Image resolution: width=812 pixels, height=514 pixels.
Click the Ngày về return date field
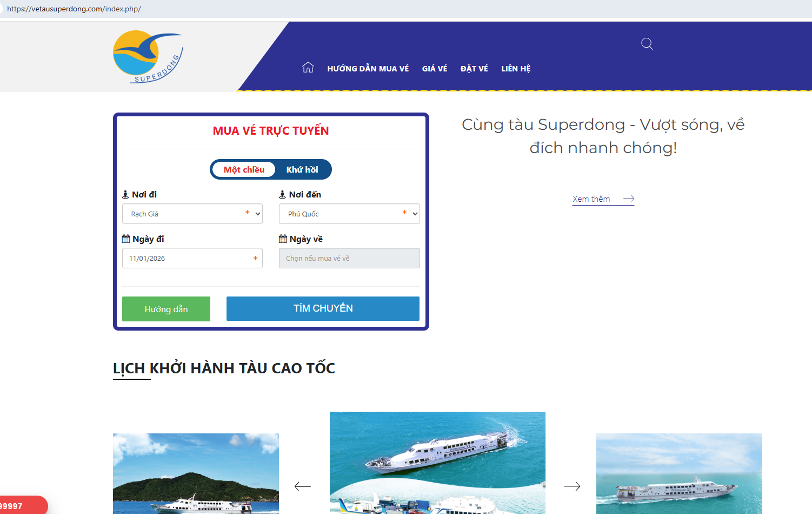349,258
